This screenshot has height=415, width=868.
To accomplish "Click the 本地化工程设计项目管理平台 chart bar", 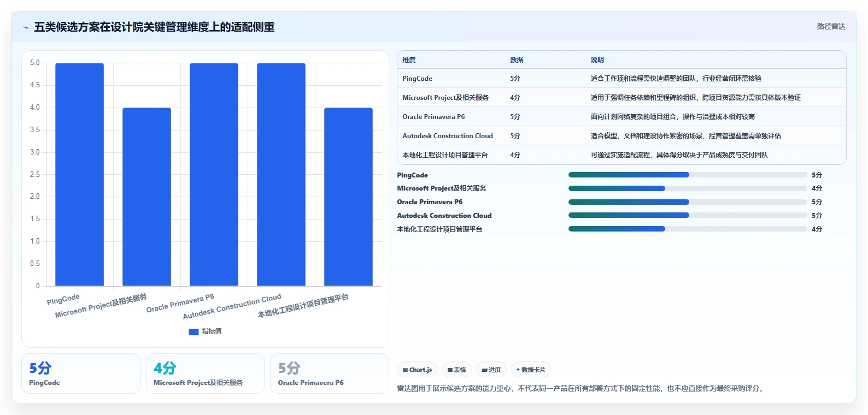I will 348,197.
